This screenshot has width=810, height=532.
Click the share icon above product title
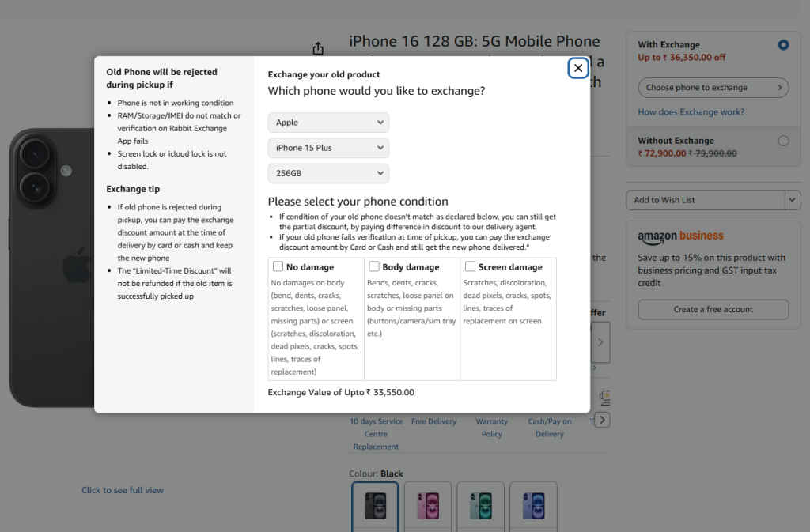coord(317,47)
